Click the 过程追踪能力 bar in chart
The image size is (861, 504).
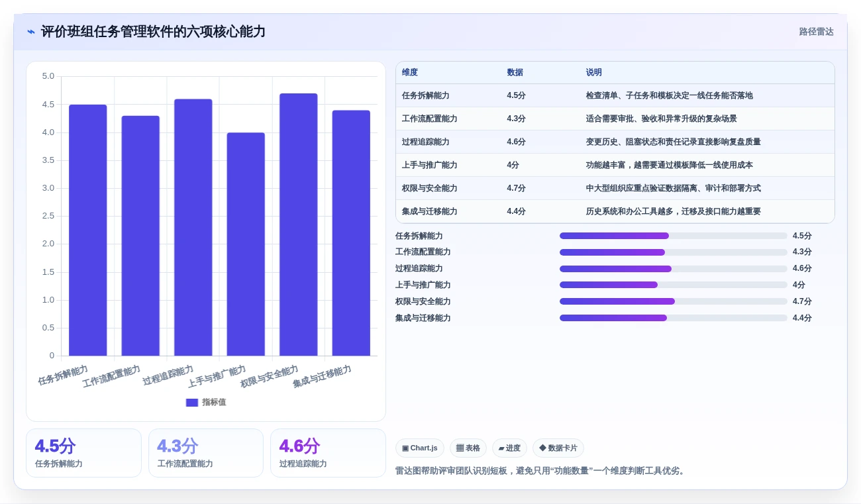pyautogui.click(x=193, y=227)
